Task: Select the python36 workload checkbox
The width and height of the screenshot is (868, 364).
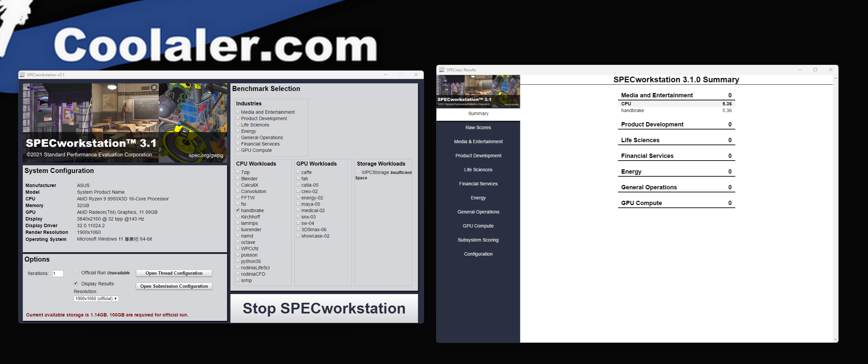Action: (x=238, y=261)
